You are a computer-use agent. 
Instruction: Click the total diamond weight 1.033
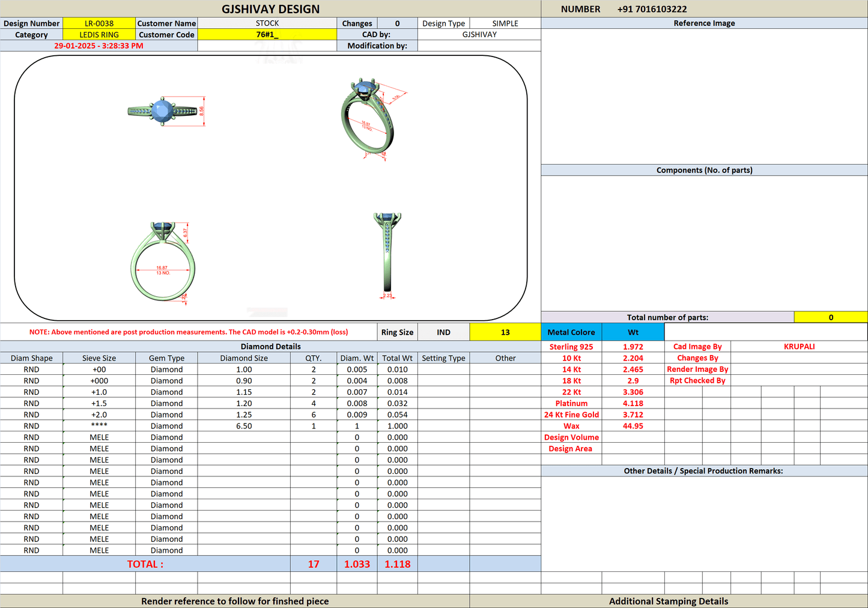[x=357, y=564]
